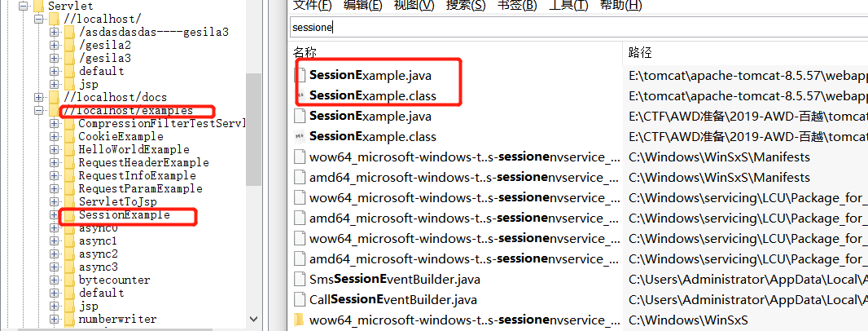Expand the bytecounter tree node

[x=54, y=280]
